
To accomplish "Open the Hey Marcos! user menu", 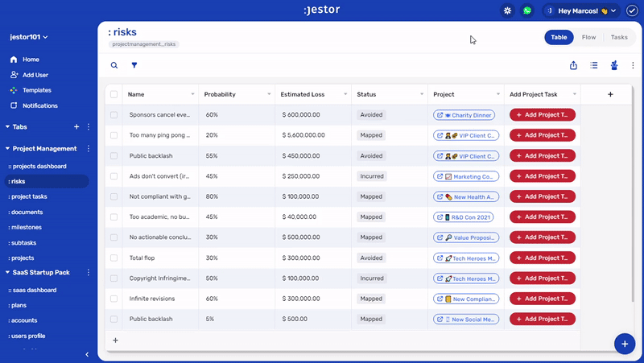I will (x=581, y=10).
